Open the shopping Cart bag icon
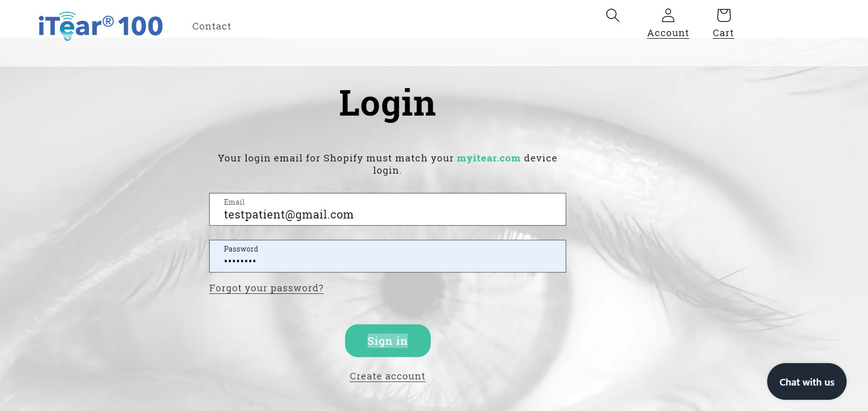 (x=723, y=15)
